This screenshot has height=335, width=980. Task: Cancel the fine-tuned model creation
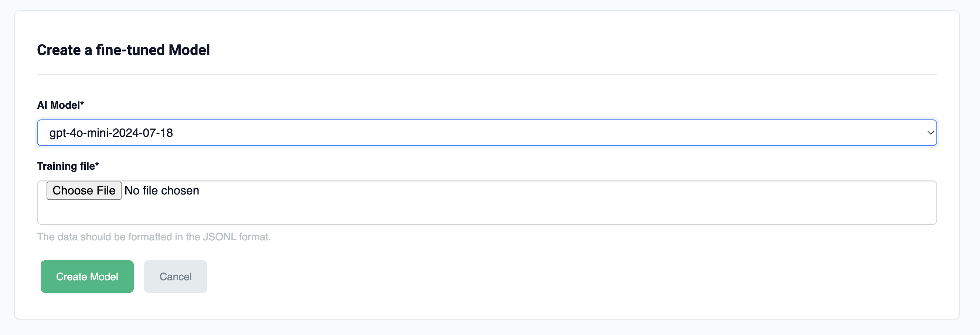(176, 277)
